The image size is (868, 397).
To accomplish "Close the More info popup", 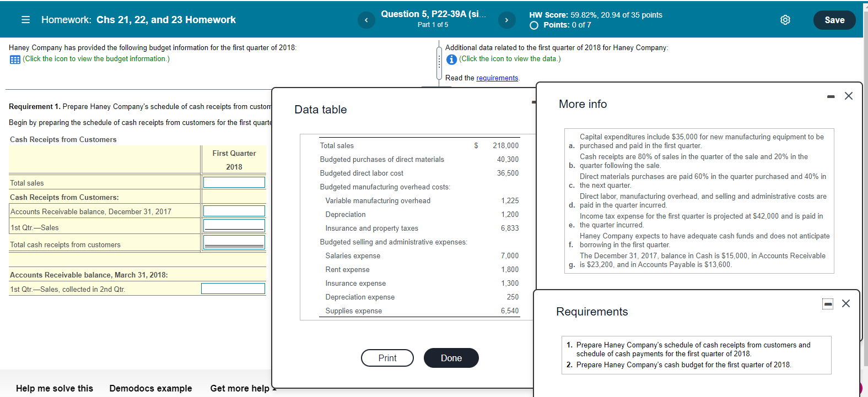I will 849,96.
